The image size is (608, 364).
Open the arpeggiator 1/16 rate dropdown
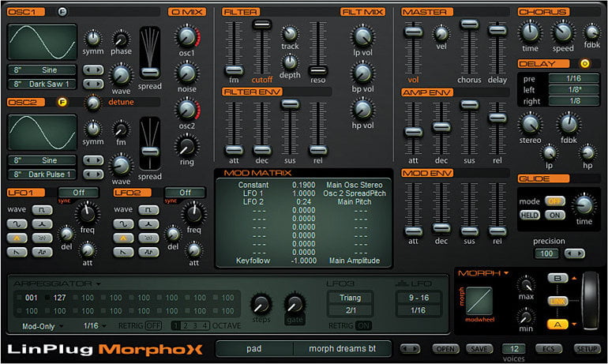pos(95,326)
